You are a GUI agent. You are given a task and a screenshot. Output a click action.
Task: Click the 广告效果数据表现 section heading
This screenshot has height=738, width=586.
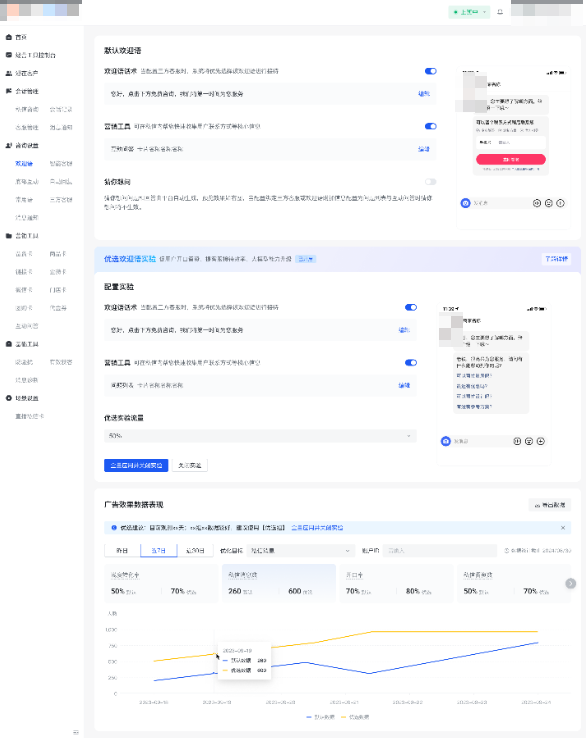point(134,505)
